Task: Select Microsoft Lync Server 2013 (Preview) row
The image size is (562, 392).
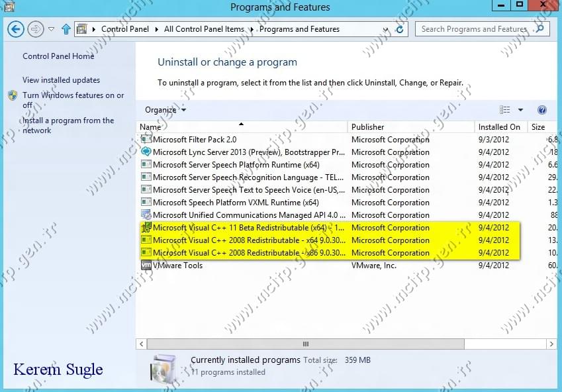Action: (x=347, y=152)
